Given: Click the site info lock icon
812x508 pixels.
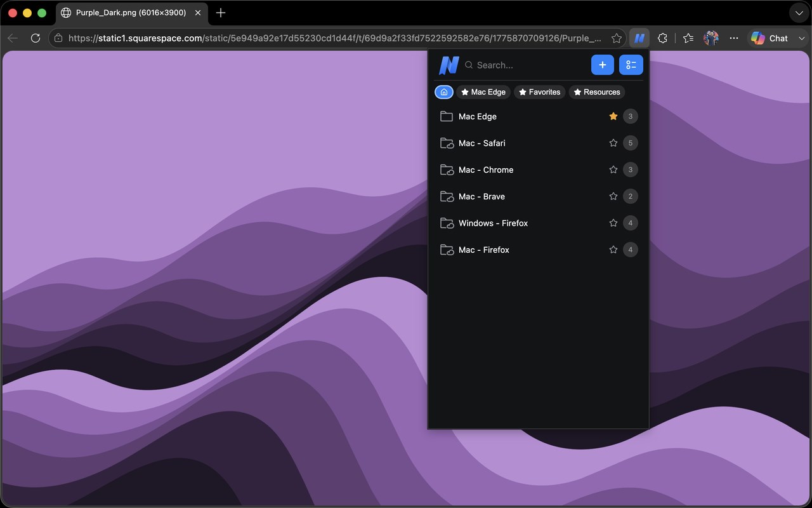Looking at the screenshot, I should click(58, 38).
